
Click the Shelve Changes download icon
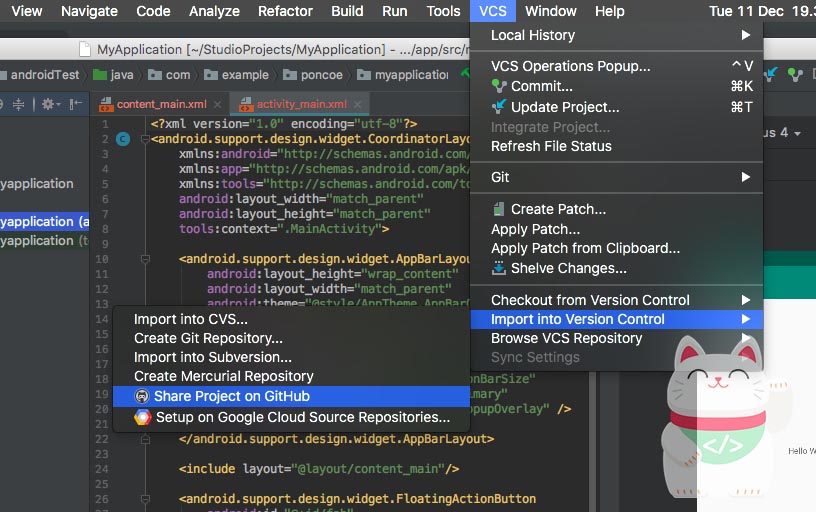point(499,268)
